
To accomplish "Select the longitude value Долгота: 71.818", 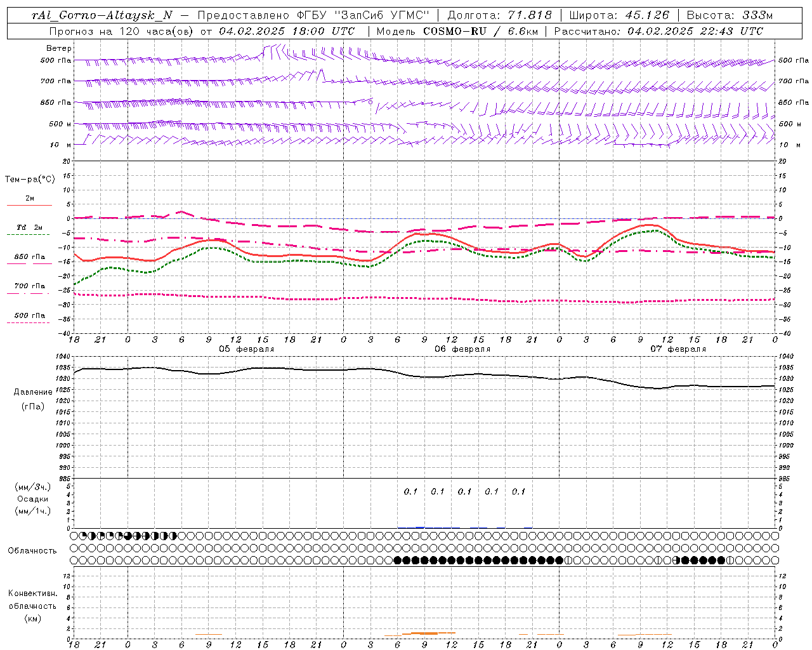I will click(x=500, y=16).
